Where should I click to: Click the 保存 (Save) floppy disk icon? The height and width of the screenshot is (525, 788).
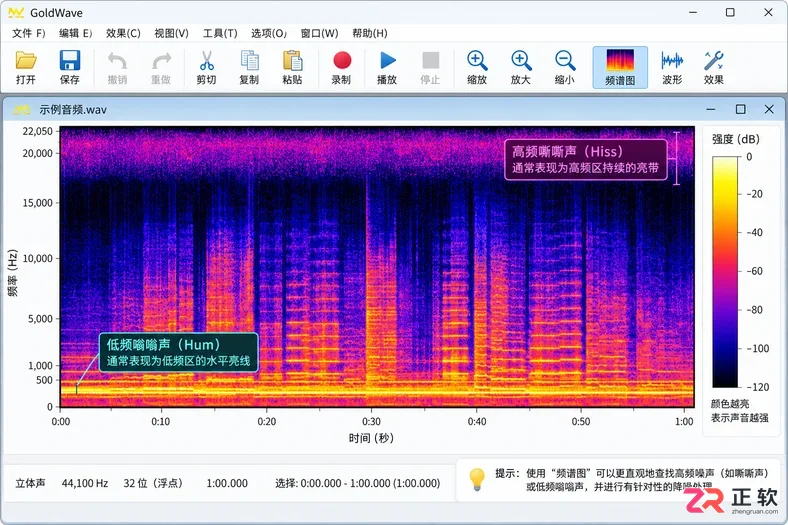click(70, 60)
